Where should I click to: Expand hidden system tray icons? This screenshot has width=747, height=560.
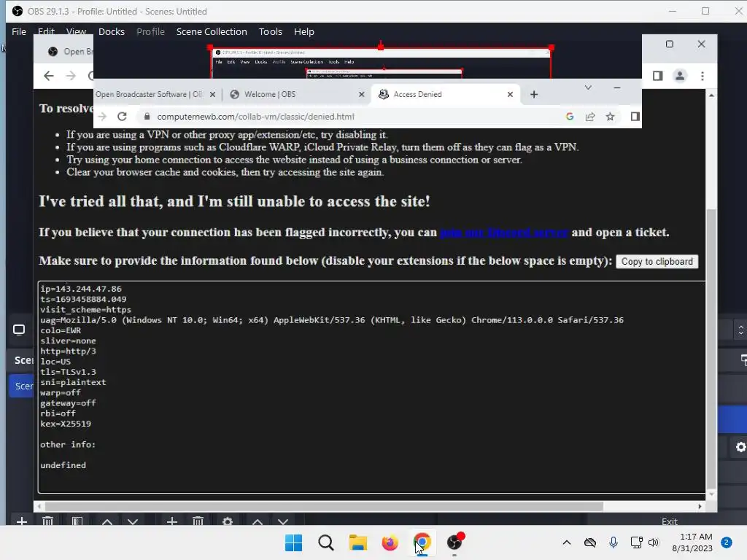click(x=566, y=542)
